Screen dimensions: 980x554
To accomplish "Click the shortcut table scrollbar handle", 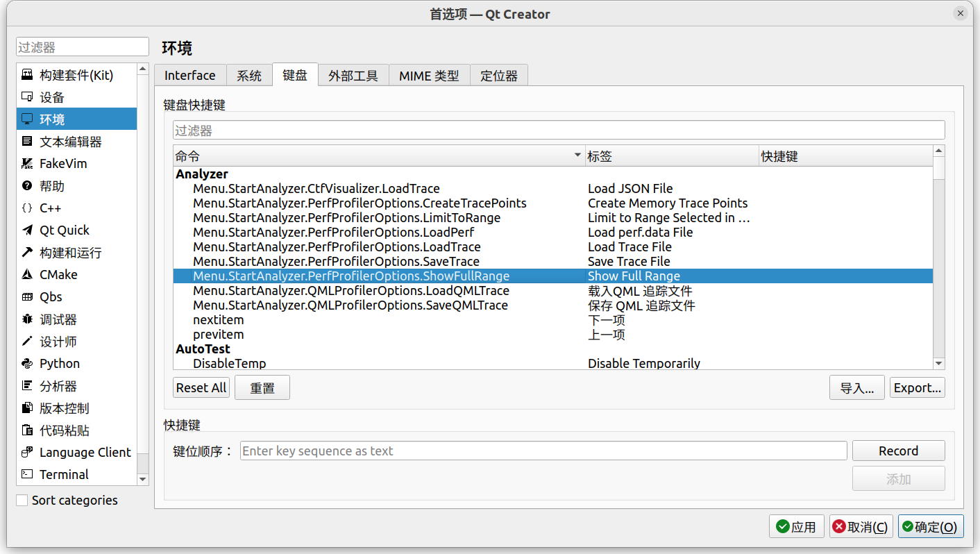I will pyautogui.click(x=939, y=168).
